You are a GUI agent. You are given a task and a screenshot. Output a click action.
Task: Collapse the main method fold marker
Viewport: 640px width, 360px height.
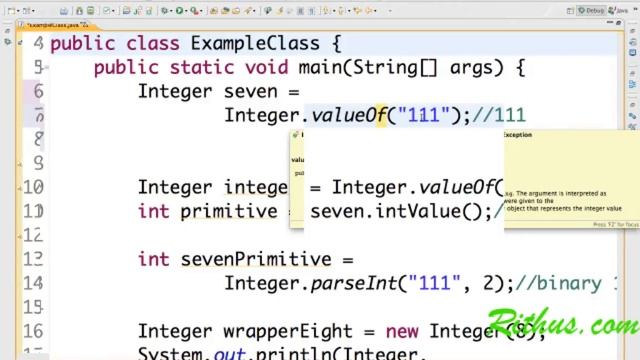point(46,67)
